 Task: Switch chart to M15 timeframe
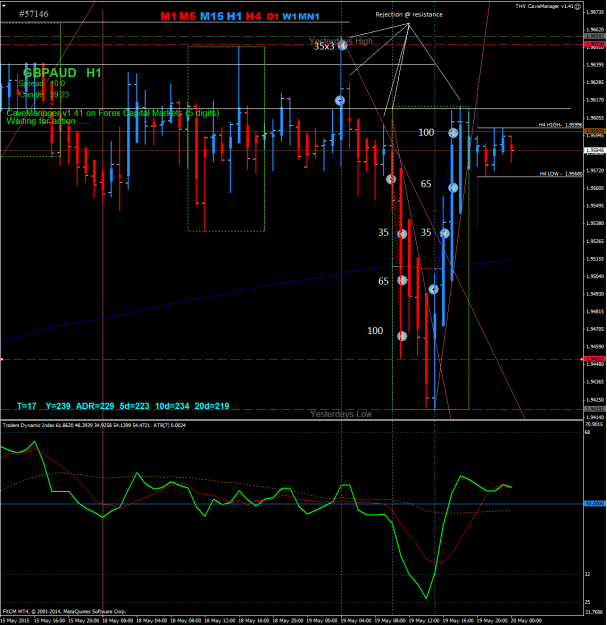[x=212, y=16]
